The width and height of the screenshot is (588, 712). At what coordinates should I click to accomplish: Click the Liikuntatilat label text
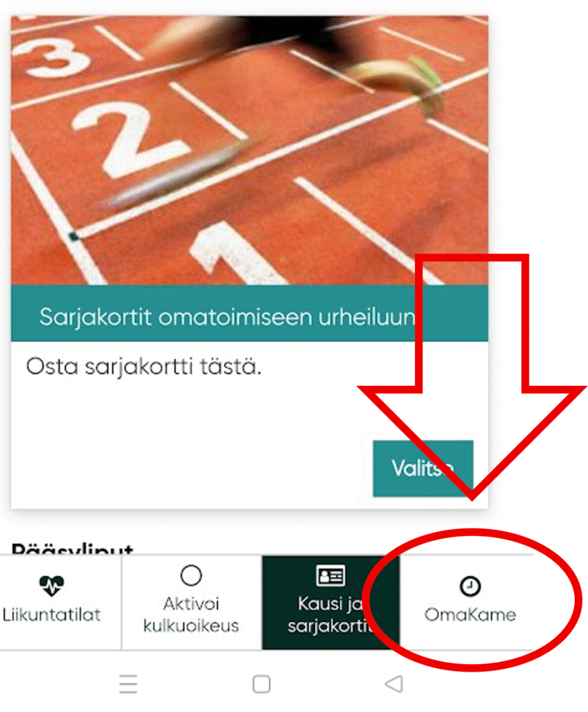[51, 615]
